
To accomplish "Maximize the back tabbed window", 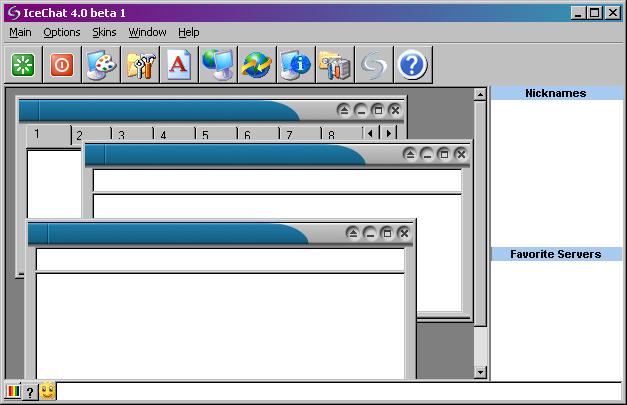I will click(x=378, y=110).
